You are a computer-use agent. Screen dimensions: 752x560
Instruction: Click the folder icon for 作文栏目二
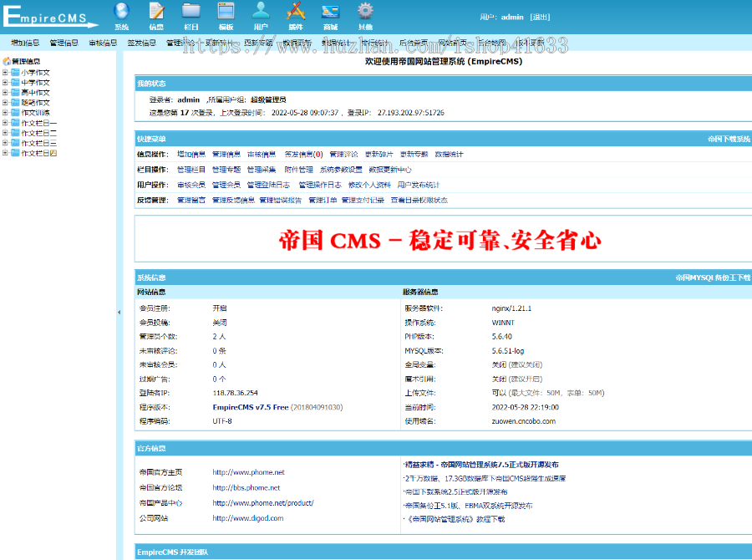pyautogui.click(x=15, y=133)
